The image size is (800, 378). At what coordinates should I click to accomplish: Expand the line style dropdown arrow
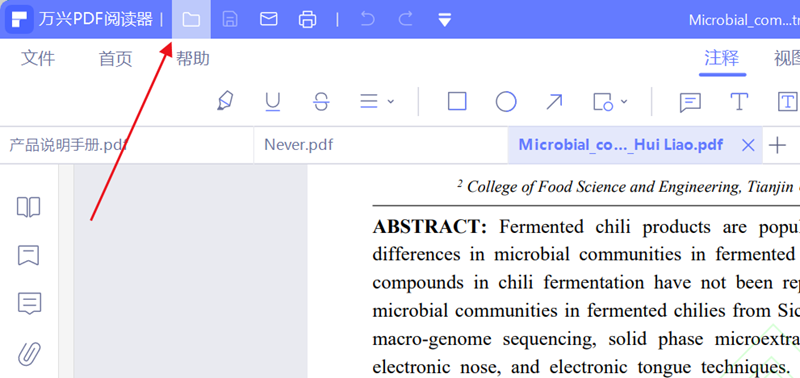(x=391, y=102)
